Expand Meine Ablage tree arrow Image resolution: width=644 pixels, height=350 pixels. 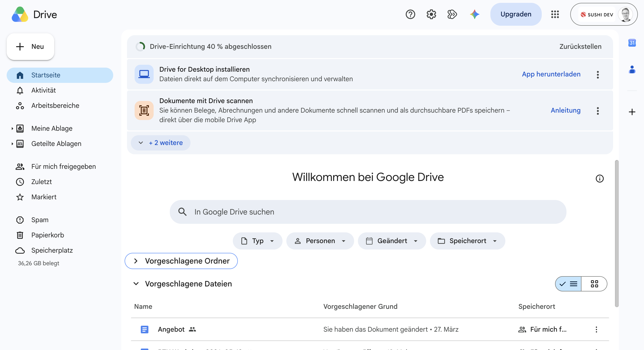click(x=12, y=128)
